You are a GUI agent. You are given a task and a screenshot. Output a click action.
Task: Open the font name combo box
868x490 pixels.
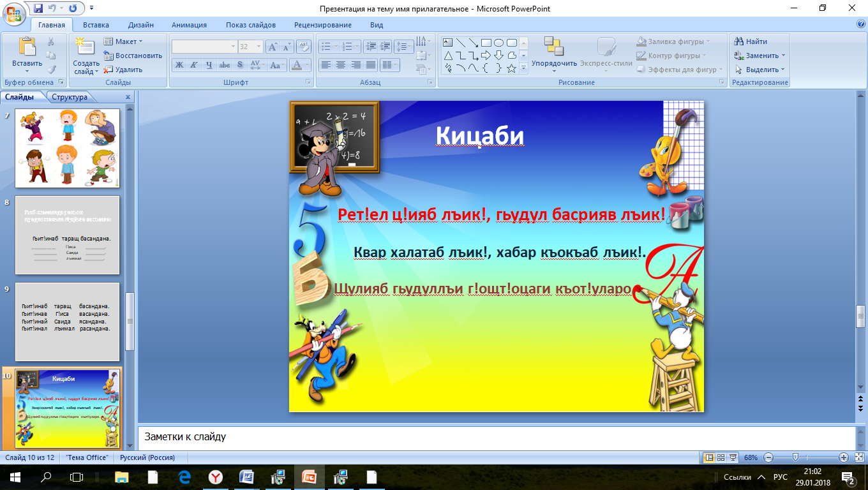click(204, 47)
